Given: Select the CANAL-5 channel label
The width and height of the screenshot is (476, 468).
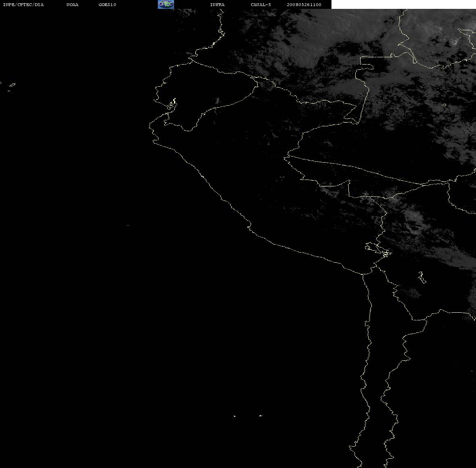Looking at the screenshot, I should coord(261,4).
